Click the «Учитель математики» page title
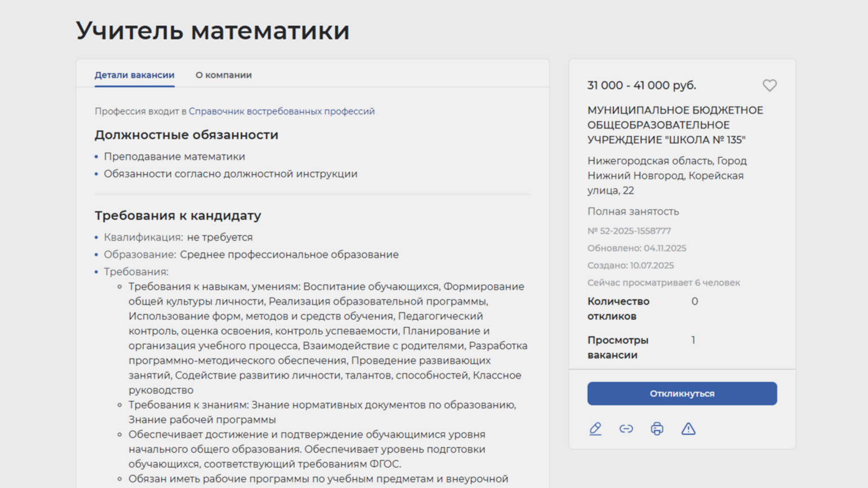The height and width of the screenshot is (488, 868). click(x=212, y=30)
